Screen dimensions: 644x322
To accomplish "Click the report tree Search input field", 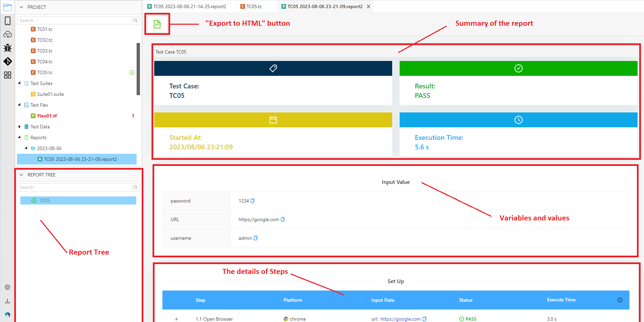I will pyautogui.click(x=74, y=187).
